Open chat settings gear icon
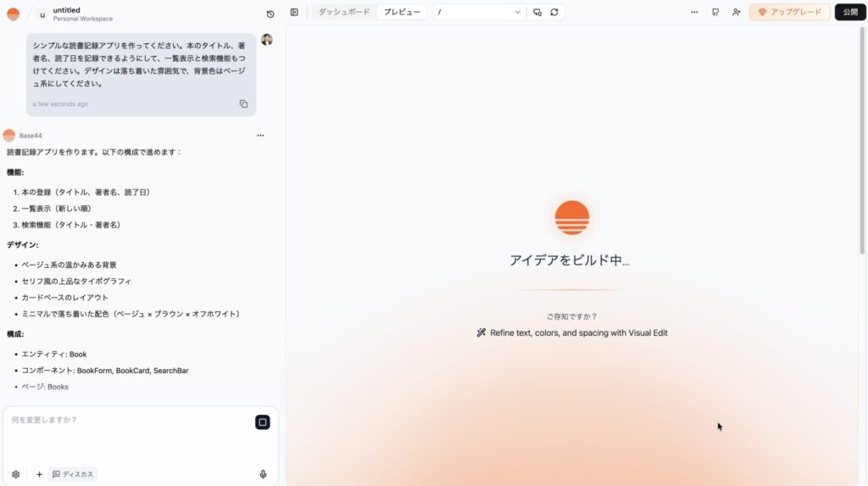This screenshot has height=486, width=868. point(15,475)
